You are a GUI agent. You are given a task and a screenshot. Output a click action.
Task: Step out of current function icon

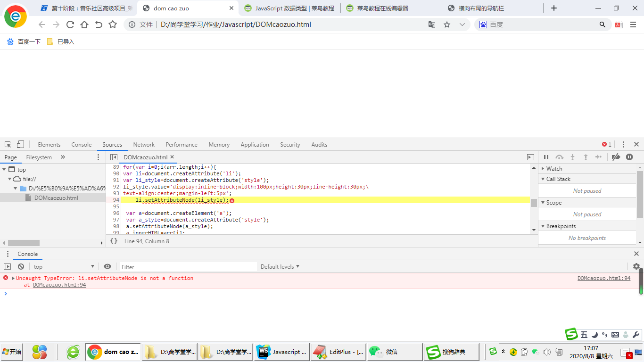click(x=586, y=157)
